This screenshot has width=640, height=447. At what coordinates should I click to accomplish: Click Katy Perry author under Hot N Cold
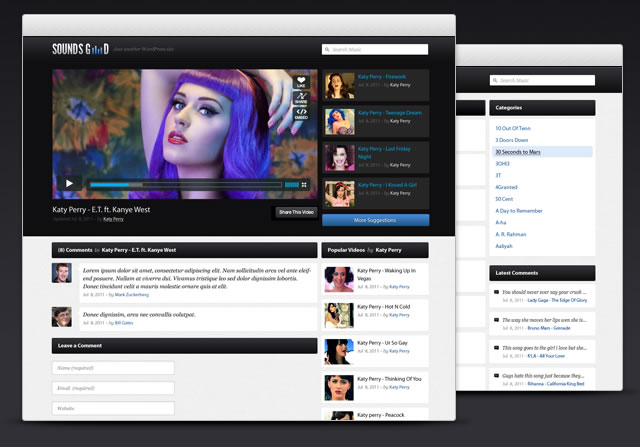(x=400, y=315)
